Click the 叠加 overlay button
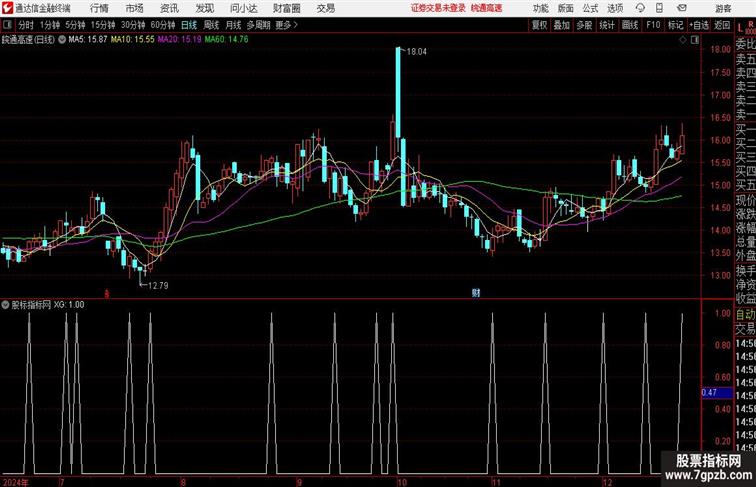The height and width of the screenshot is (487, 756). (562, 25)
